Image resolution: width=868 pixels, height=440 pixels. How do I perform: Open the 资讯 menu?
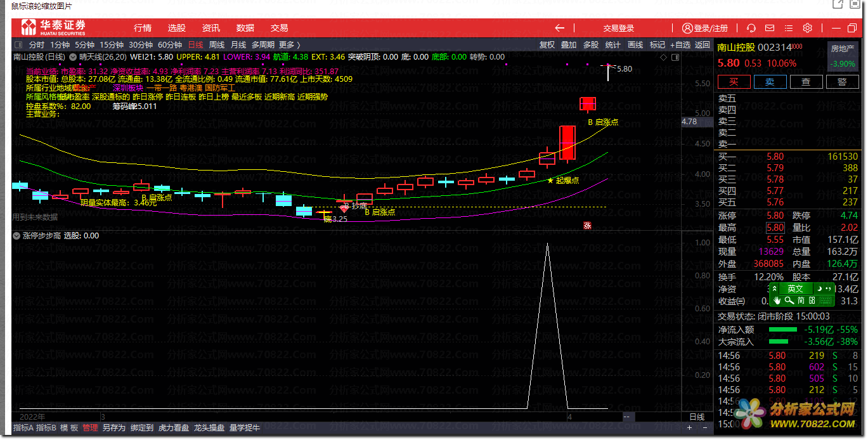click(211, 28)
